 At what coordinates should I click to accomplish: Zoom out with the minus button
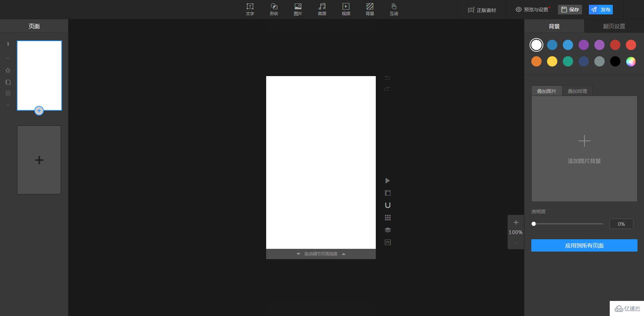pyautogui.click(x=516, y=243)
